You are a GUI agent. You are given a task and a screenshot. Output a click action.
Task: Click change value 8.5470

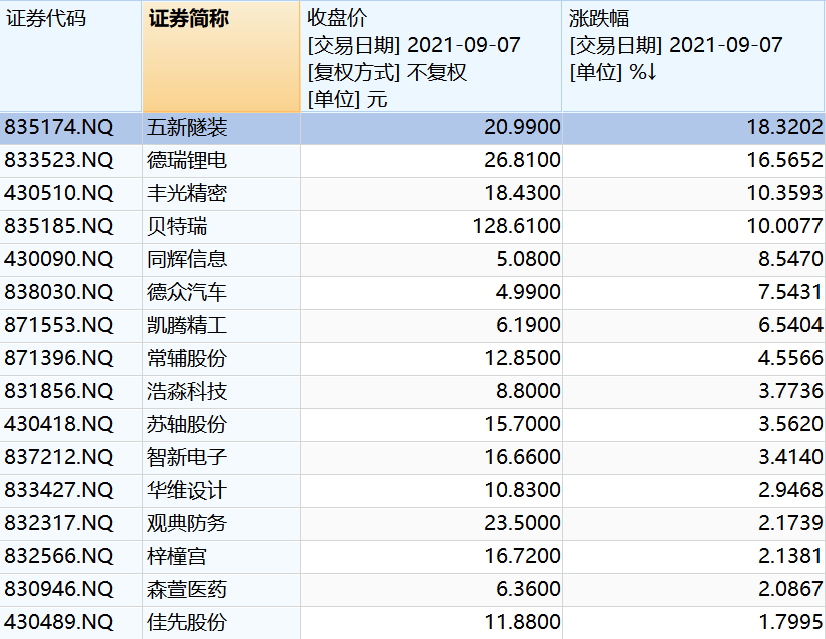tap(791, 259)
